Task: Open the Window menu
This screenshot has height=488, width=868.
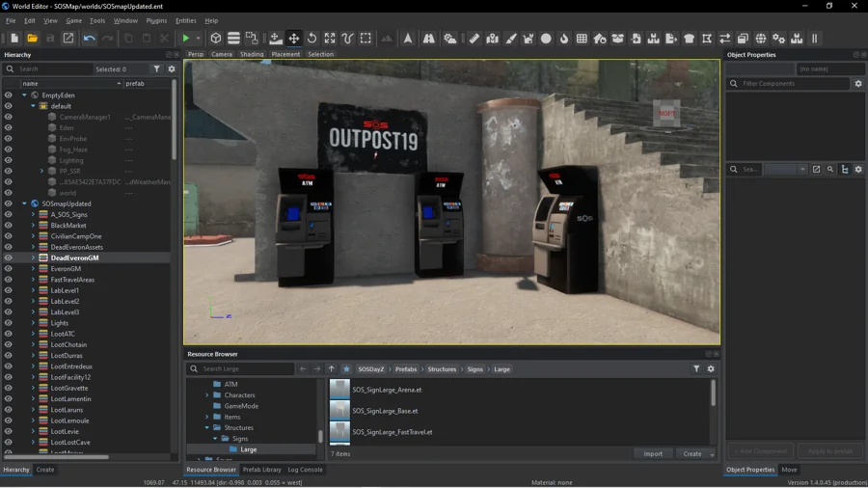Action: coord(125,21)
